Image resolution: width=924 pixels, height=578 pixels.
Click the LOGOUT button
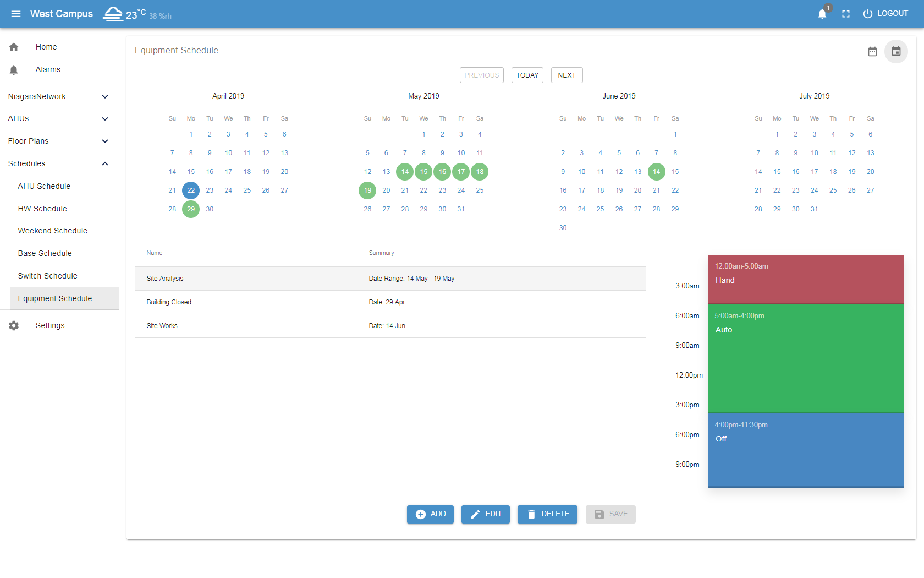[886, 14]
